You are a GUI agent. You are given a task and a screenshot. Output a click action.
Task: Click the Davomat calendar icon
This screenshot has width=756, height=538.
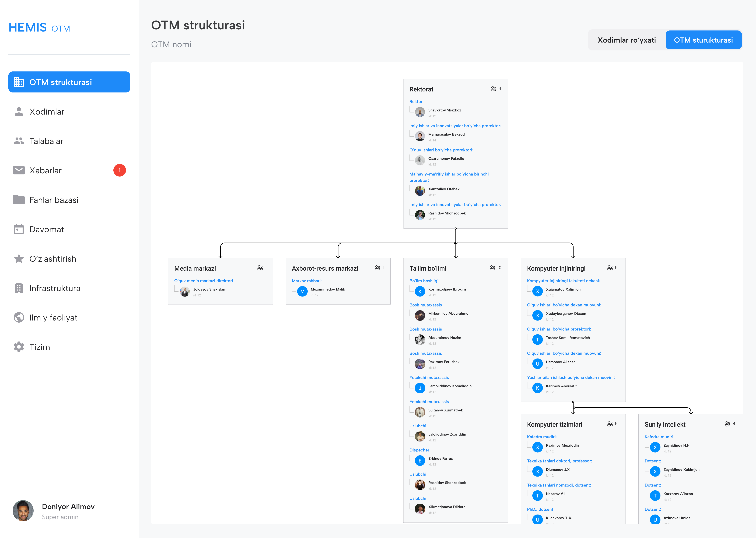19,229
